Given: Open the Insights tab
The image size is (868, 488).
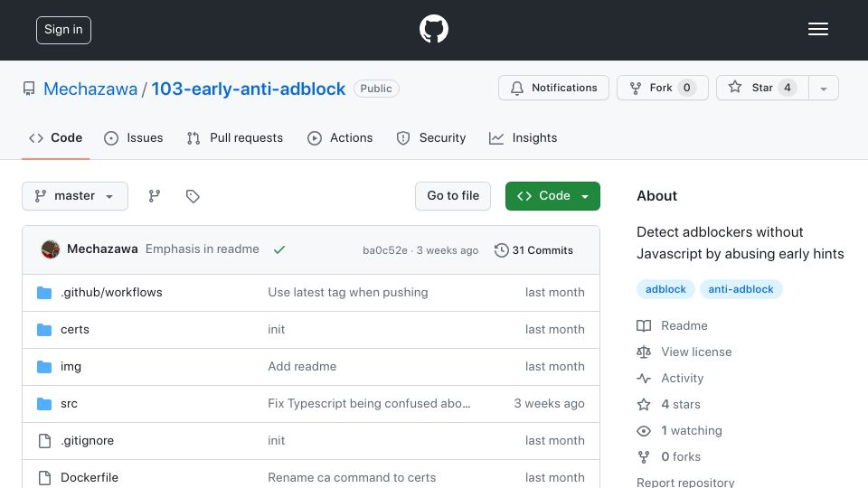Looking at the screenshot, I should tap(524, 137).
